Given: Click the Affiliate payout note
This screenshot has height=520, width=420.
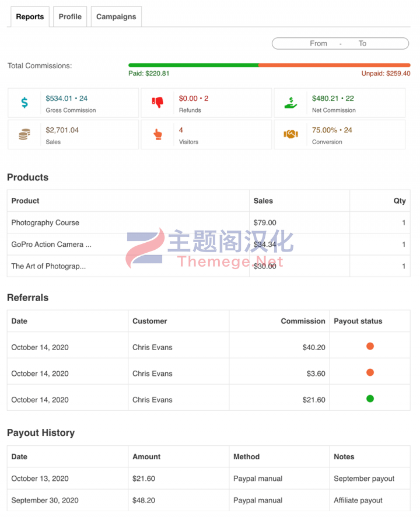Looking at the screenshot, I should point(358,500).
